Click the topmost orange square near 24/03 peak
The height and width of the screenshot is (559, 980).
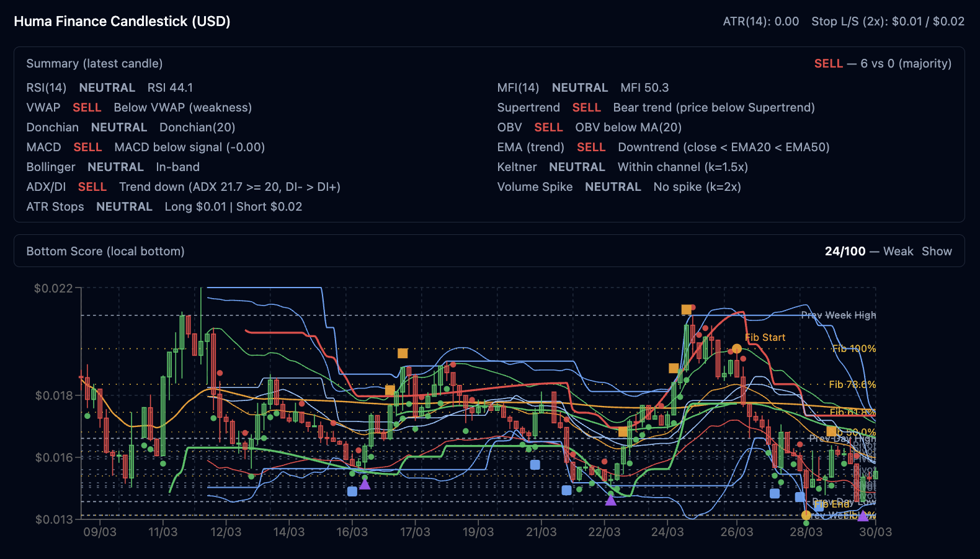687,309
